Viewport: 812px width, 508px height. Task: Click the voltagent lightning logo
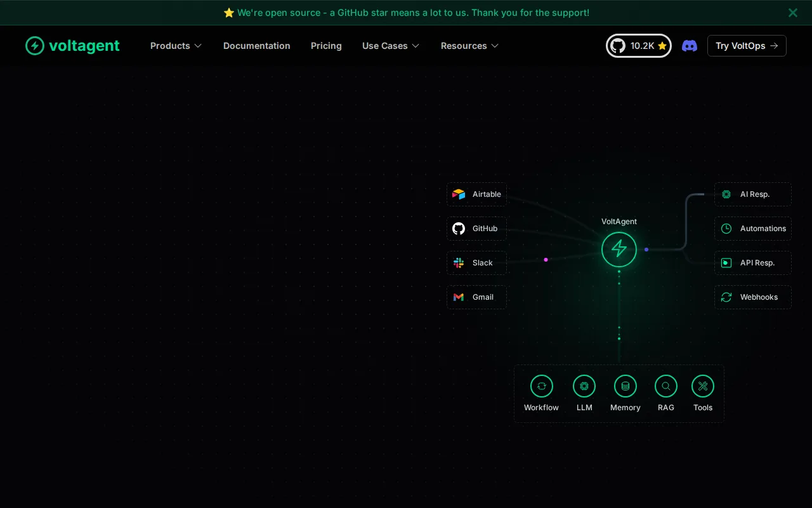coord(35,46)
